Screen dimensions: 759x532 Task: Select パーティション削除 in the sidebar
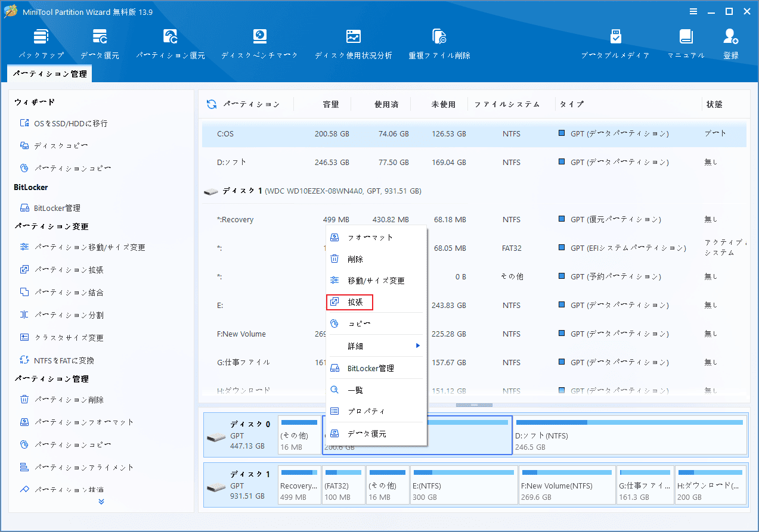pos(61,400)
